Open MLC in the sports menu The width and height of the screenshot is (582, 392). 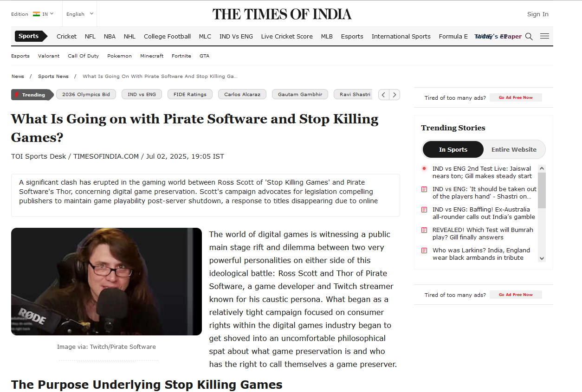click(205, 36)
